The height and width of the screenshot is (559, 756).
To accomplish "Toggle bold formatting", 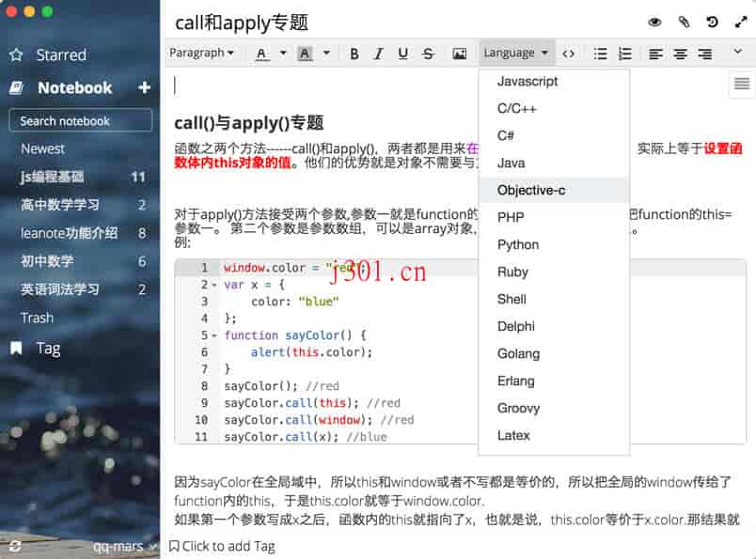I will click(x=354, y=54).
